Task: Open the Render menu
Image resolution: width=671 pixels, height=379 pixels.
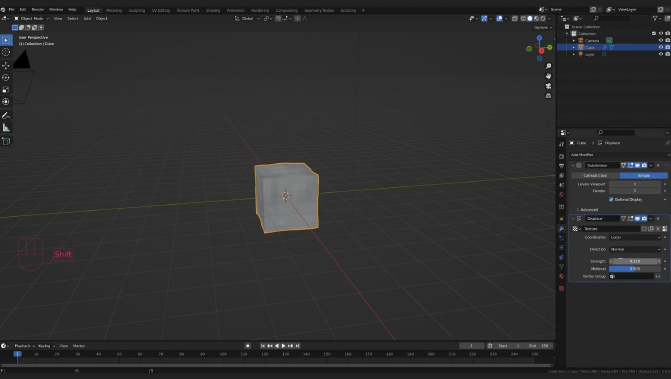Action: tap(38, 9)
